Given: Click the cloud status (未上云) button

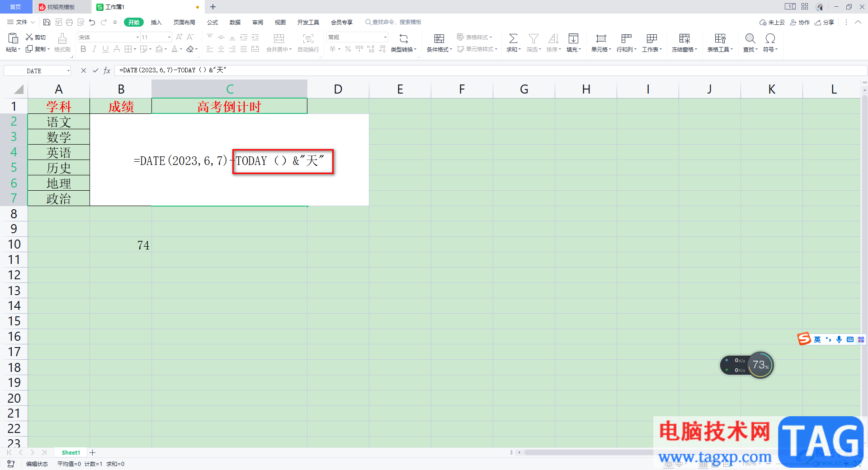Looking at the screenshot, I should pos(772,22).
